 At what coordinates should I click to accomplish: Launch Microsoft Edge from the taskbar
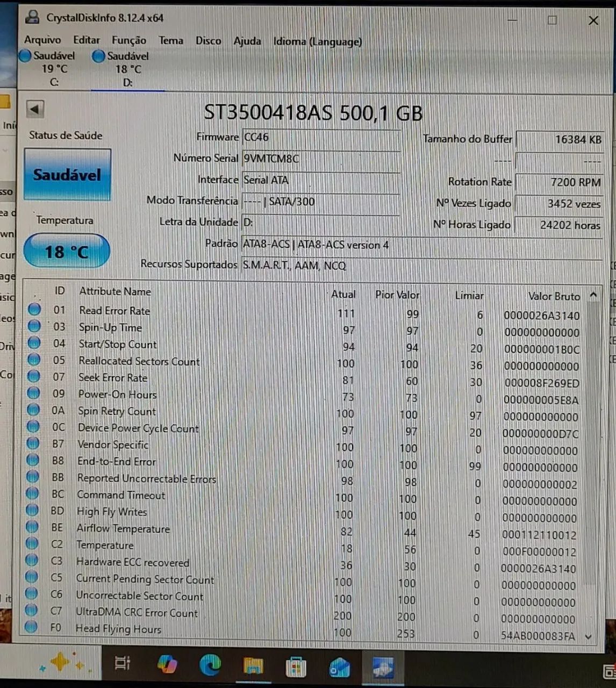(210, 666)
